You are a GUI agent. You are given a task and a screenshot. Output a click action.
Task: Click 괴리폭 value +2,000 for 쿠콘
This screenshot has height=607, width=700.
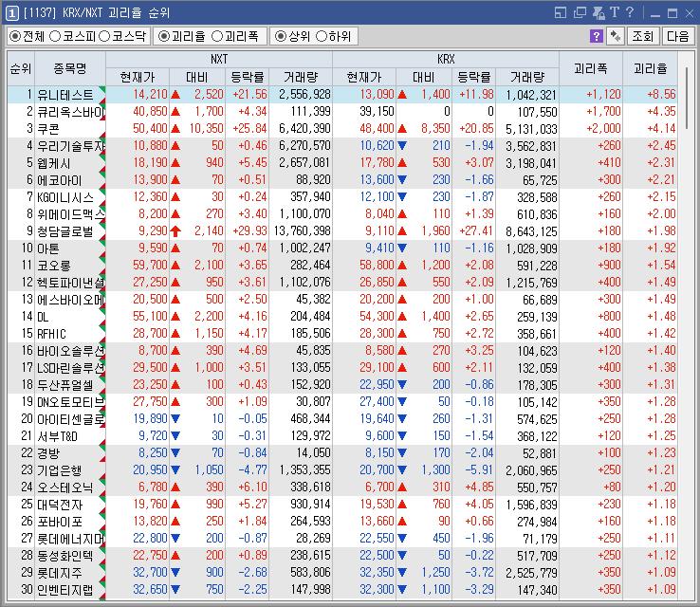(x=603, y=129)
